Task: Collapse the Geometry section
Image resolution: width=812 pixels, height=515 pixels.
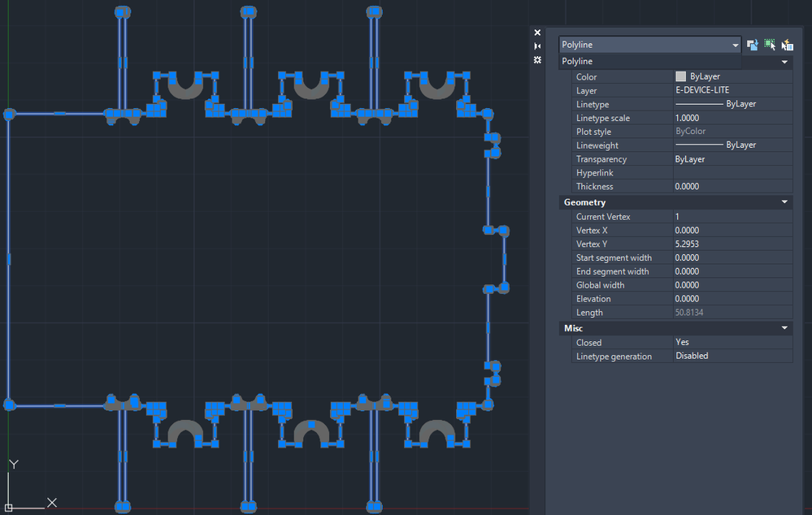Action: click(784, 202)
